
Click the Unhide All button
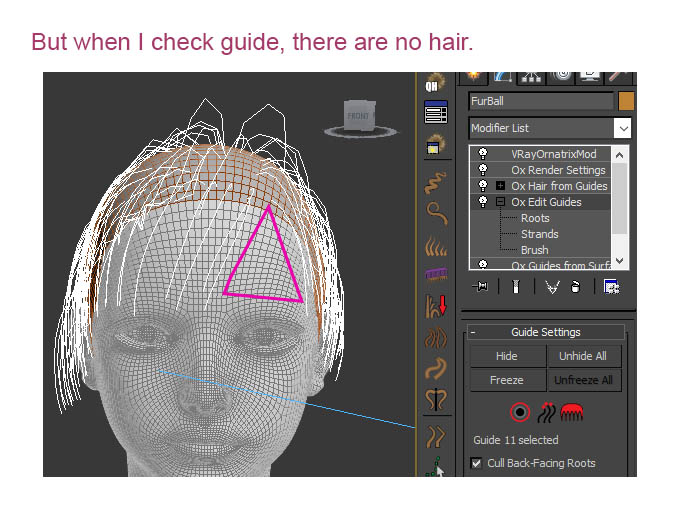tap(584, 356)
